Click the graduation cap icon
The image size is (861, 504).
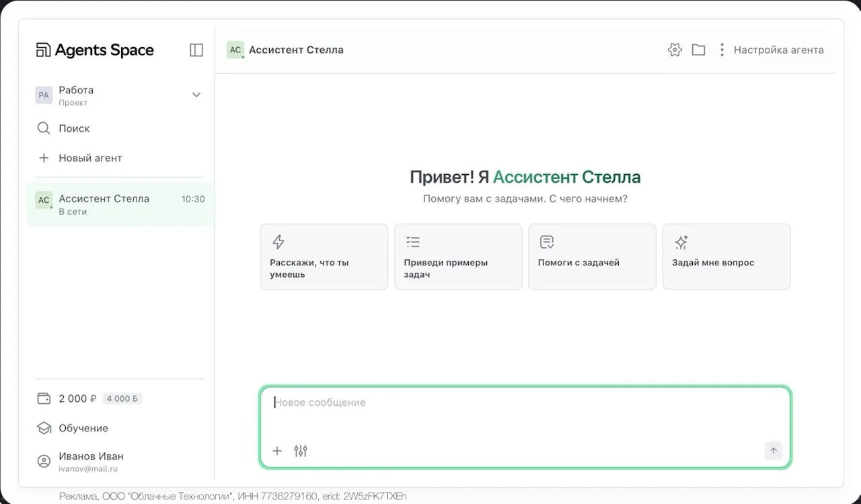pos(44,428)
